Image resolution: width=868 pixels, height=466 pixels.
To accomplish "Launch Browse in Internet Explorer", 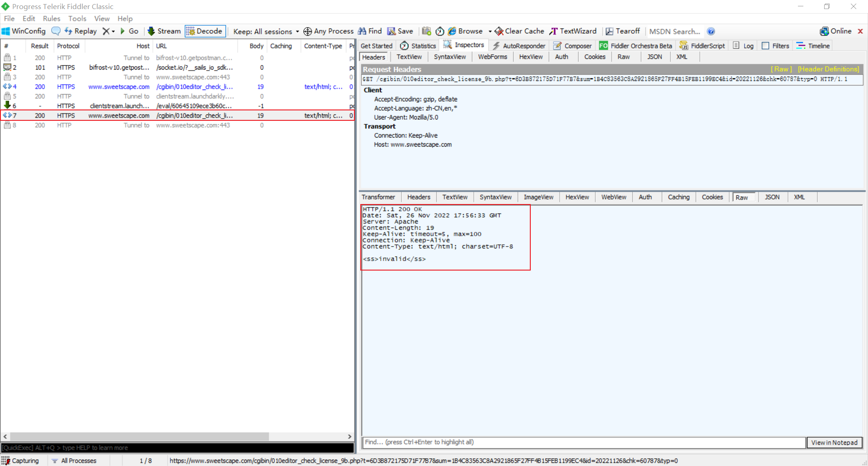I will coord(465,31).
